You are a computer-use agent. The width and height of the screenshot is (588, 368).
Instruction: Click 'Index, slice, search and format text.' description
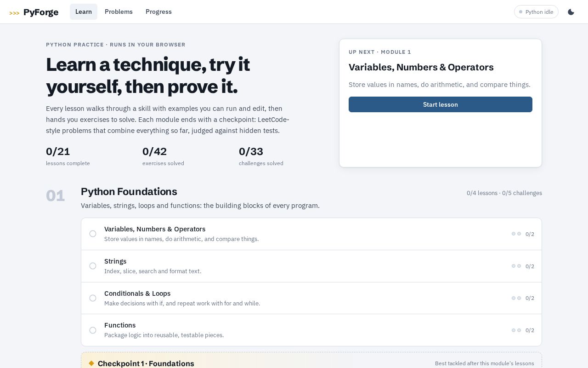point(153,271)
